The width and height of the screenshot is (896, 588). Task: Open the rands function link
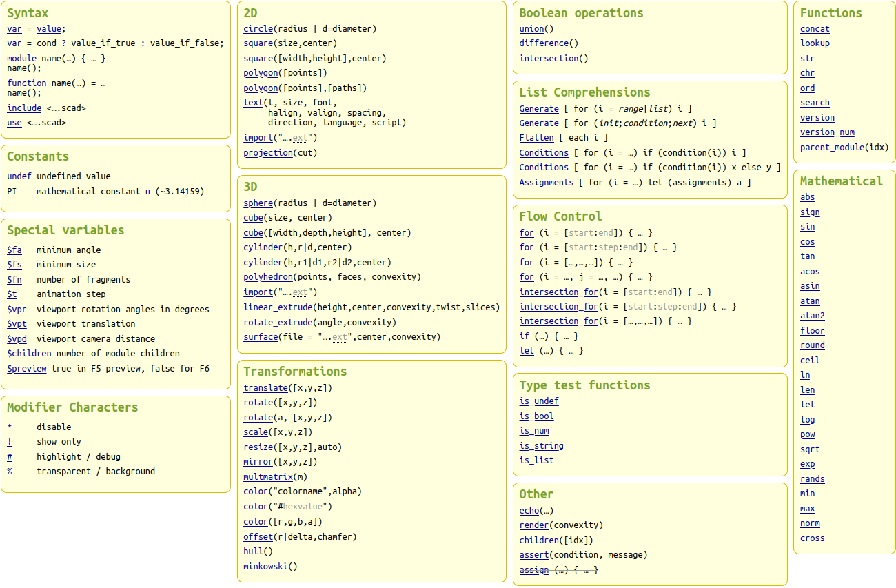[x=812, y=479]
